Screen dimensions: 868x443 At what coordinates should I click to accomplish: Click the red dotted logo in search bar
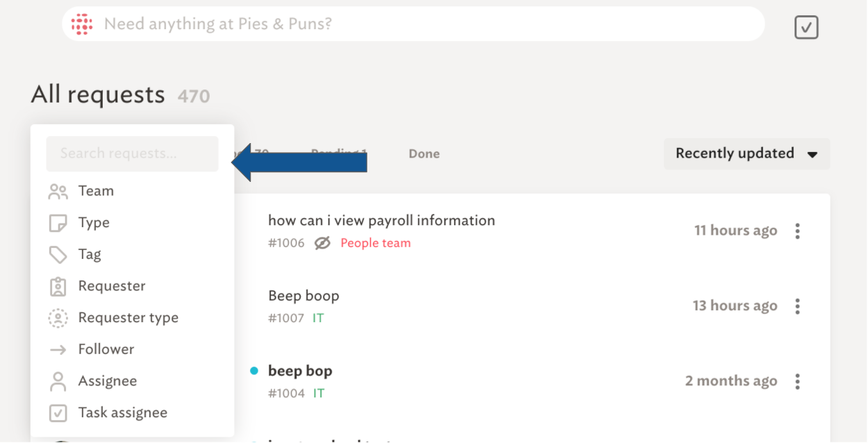click(x=82, y=24)
